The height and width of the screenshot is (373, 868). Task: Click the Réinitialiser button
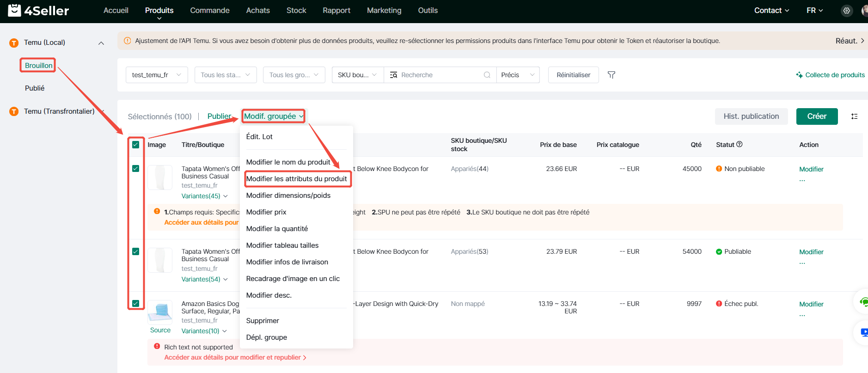[x=573, y=75]
